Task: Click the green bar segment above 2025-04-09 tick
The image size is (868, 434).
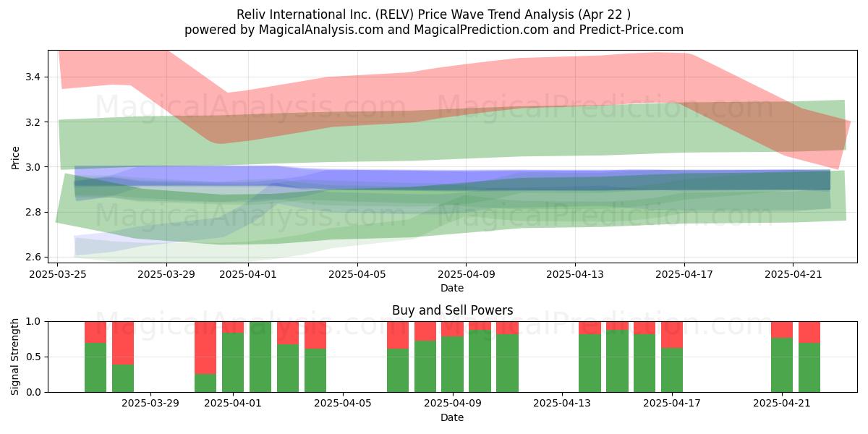Action: [452, 365]
